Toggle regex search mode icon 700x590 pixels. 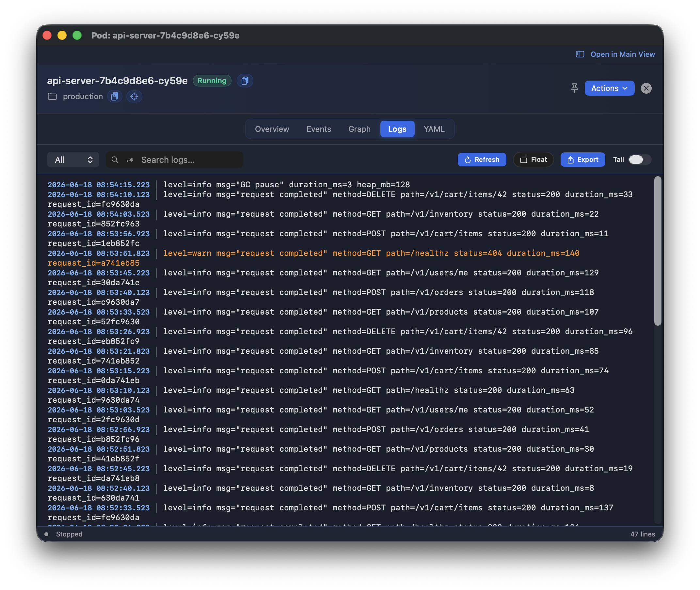coord(130,160)
